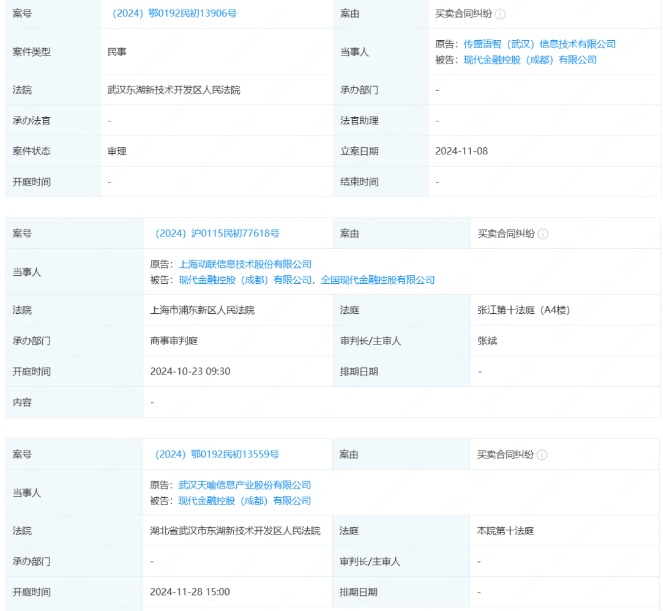Screen dimensions: 663x611
Task: Open defendant 现代金融控股(成都)有限公司 in case 77618
Action: pyautogui.click(x=245, y=280)
